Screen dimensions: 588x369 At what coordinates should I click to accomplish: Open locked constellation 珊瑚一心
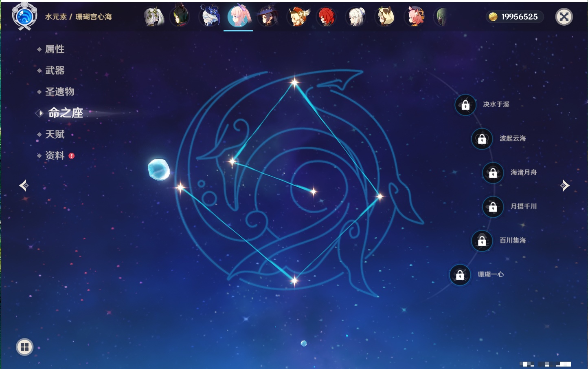460,275
